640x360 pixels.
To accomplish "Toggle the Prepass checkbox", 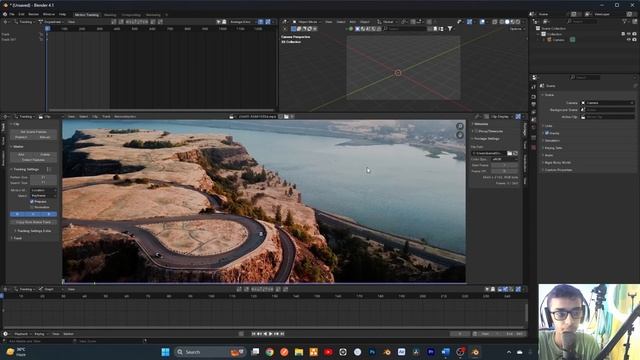I will tap(32, 202).
